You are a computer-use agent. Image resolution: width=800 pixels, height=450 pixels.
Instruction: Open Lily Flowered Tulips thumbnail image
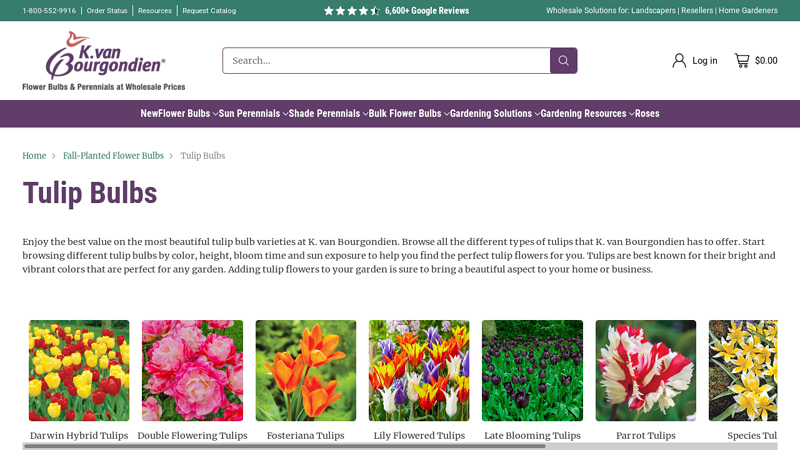click(x=419, y=370)
